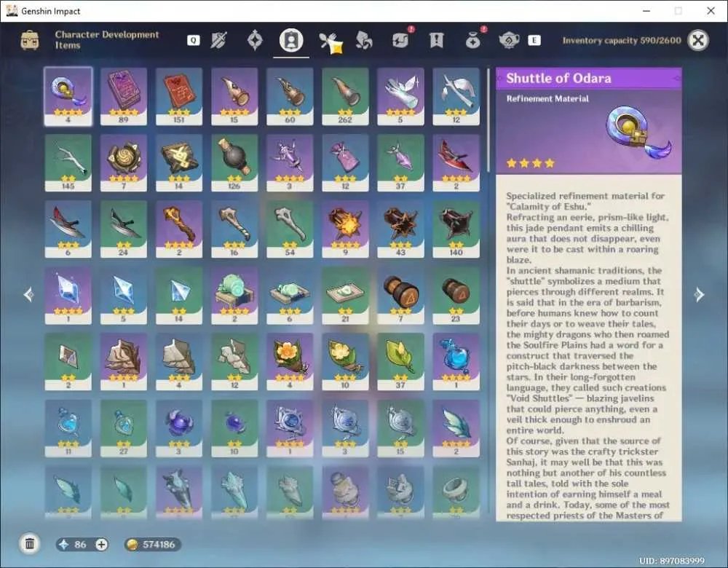728x568 pixels.
Task: Choose the blue potion stack of 11
Action: 68,428
